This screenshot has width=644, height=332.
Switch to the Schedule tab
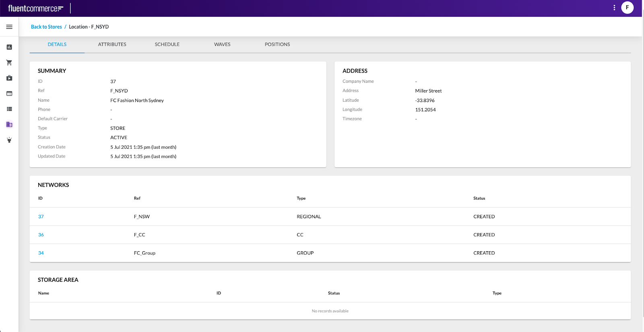(167, 45)
